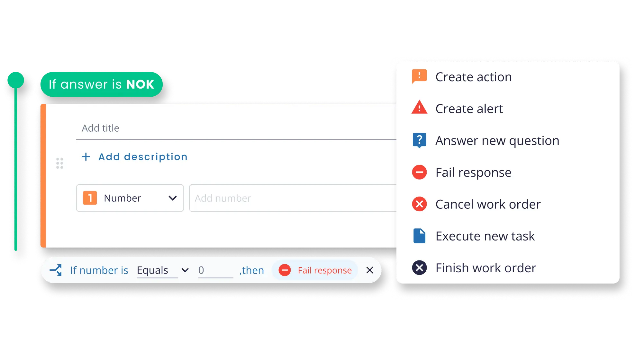Click the Add description link
Viewport: 644px width, 350px height.
[134, 156]
